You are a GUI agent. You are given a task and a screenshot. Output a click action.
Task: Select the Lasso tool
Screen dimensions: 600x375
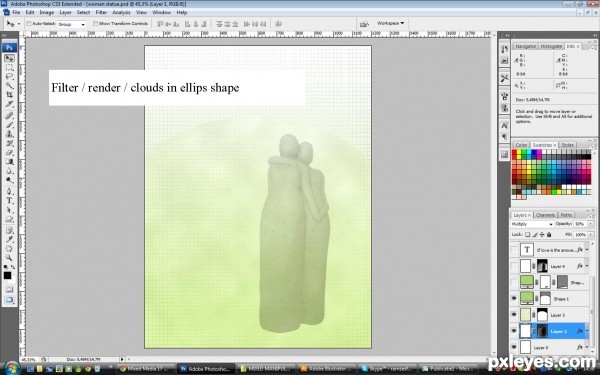pyautogui.click(x=10, y=77)
